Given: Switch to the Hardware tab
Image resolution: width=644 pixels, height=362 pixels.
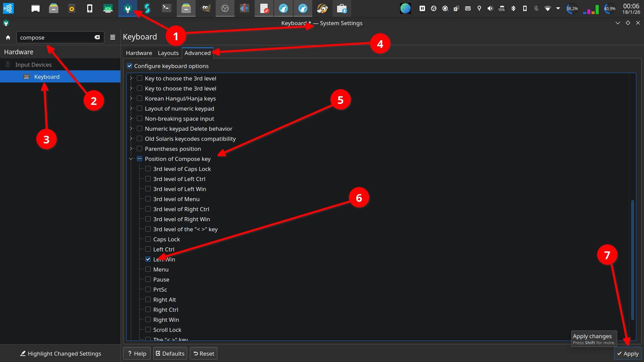Looking at the screenshot, I should (x=139, y=53).
